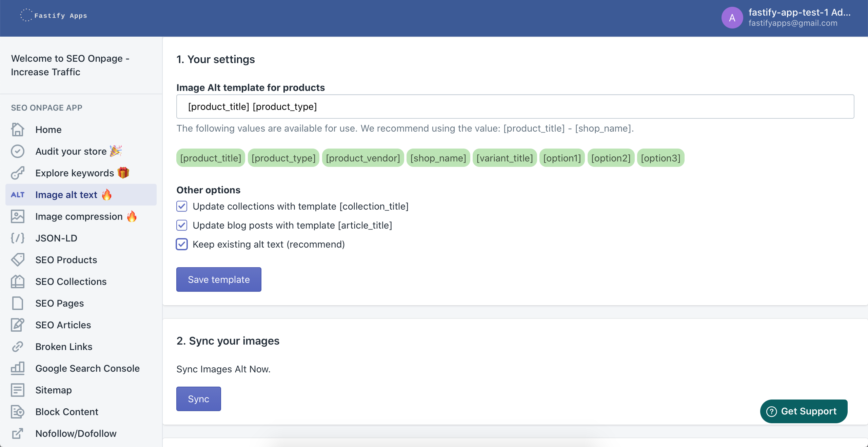The image size is (868, 447).
Task: Toggle Update blog posts with template checkbox
Action: coord(182,225)
